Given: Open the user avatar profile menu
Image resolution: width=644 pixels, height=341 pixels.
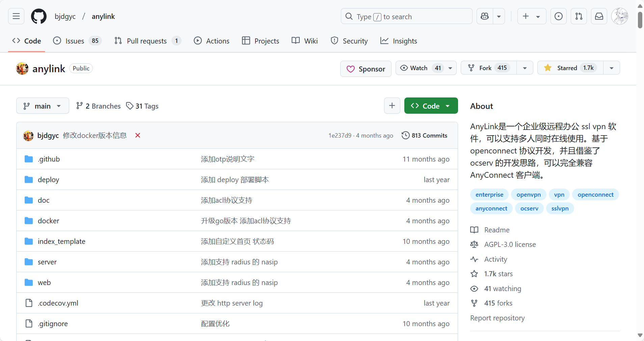Looking at the screenshot, I should click(620, 16).
